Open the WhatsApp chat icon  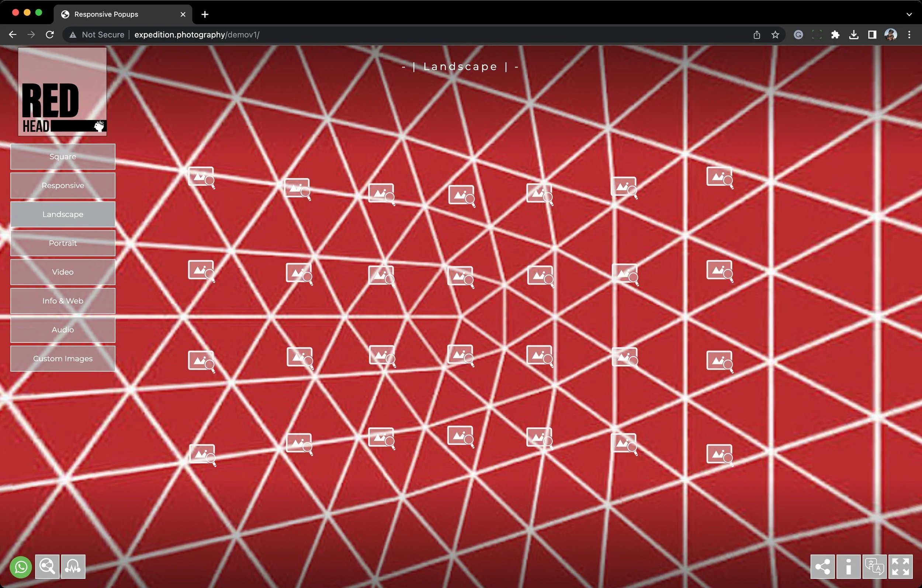pyautogui.click(x=21, y=567)
